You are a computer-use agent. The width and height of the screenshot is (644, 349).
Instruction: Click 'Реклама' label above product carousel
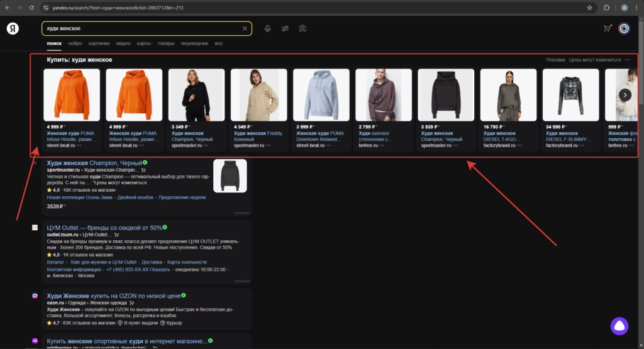coord(556,60)
